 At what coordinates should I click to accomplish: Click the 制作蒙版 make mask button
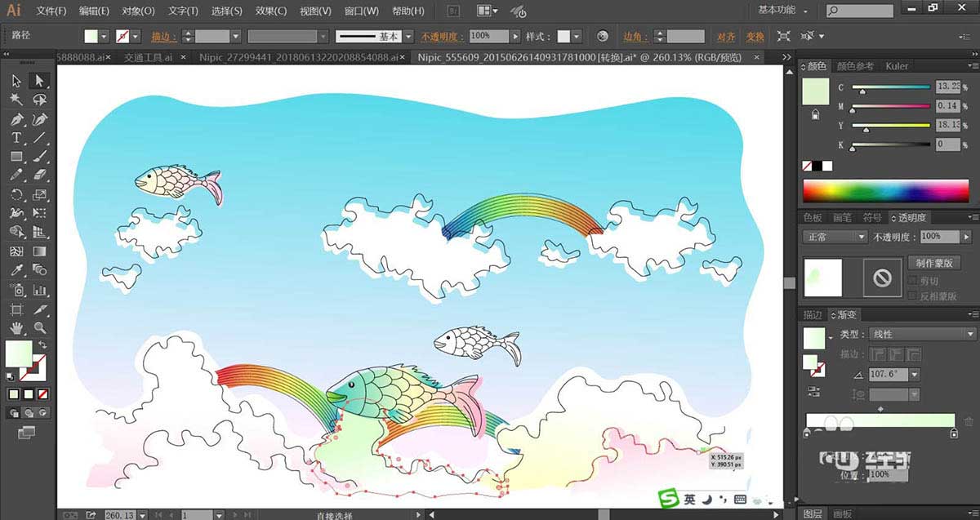click(x=933, y=263)
